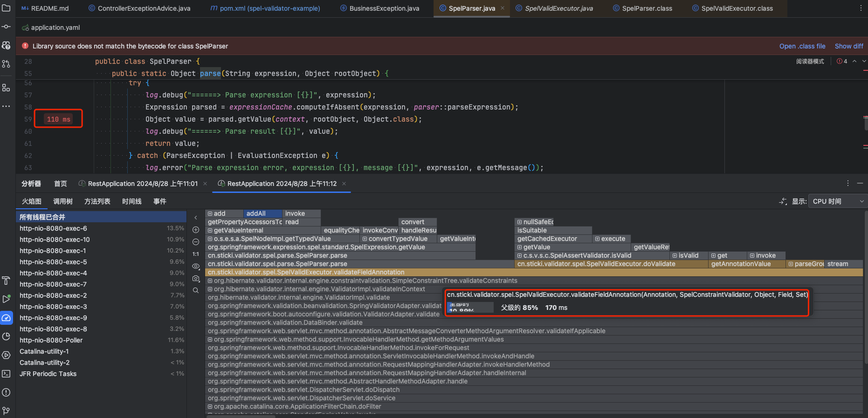Open the Run tool window icon
The width and height of the screenshot is (868, 418).
click(6, 299)
